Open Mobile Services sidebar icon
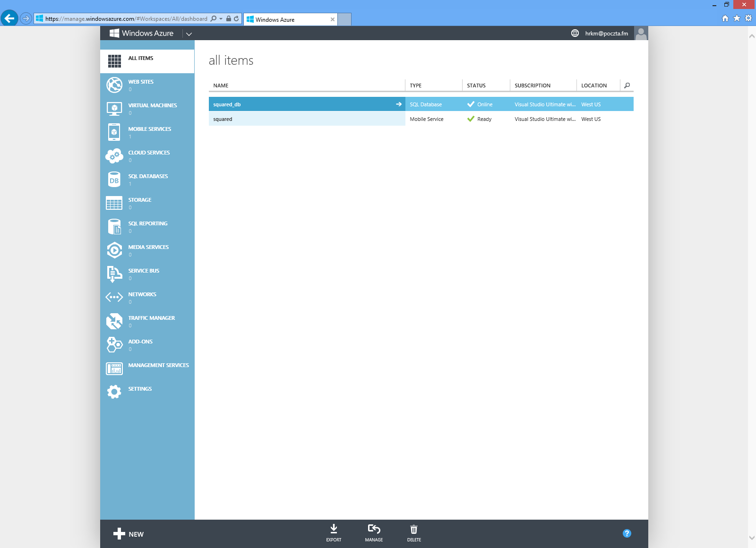The height and width of the screenshot is (548, 756). pyautogui.click(x=114, y=132)
